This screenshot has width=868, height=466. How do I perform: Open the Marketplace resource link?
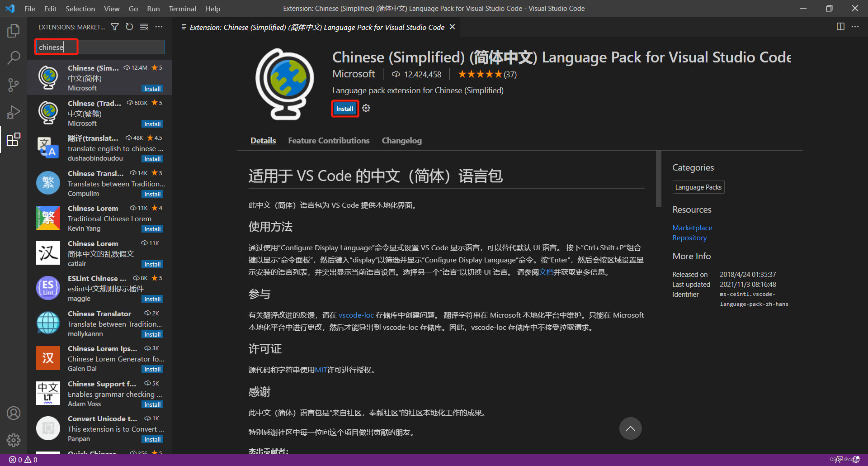pos(692,228)
